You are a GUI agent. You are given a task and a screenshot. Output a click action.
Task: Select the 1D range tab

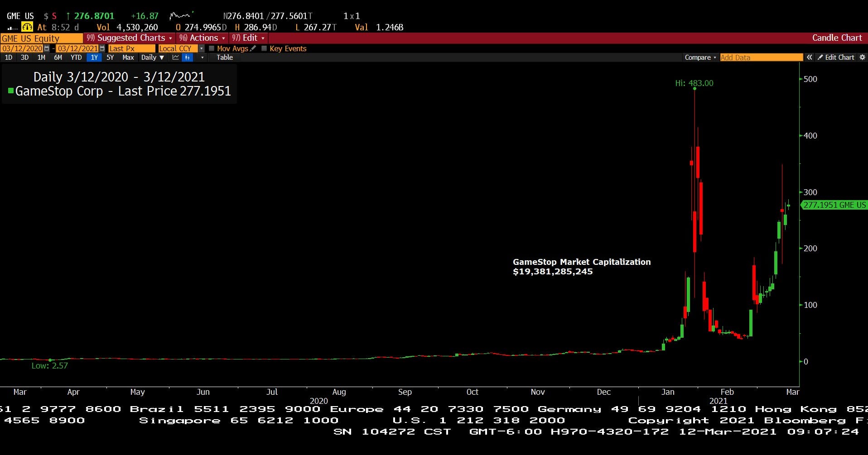[x=9, y=57]
